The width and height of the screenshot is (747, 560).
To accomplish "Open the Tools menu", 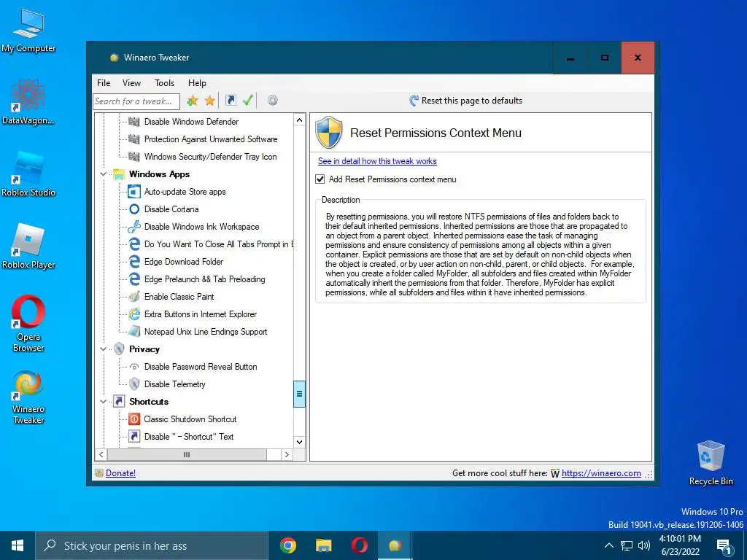I will tap(164, 83).
